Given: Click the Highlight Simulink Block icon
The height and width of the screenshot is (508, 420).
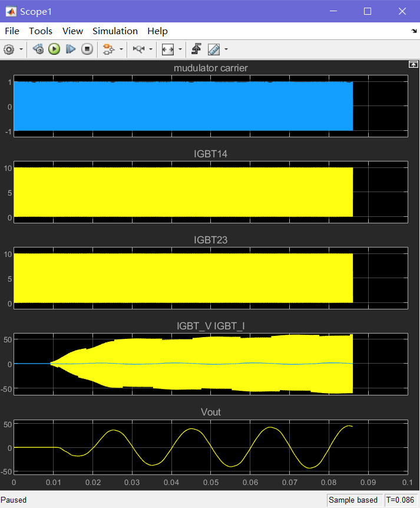Looking at the screenshot, I should (x=108, y=50).
